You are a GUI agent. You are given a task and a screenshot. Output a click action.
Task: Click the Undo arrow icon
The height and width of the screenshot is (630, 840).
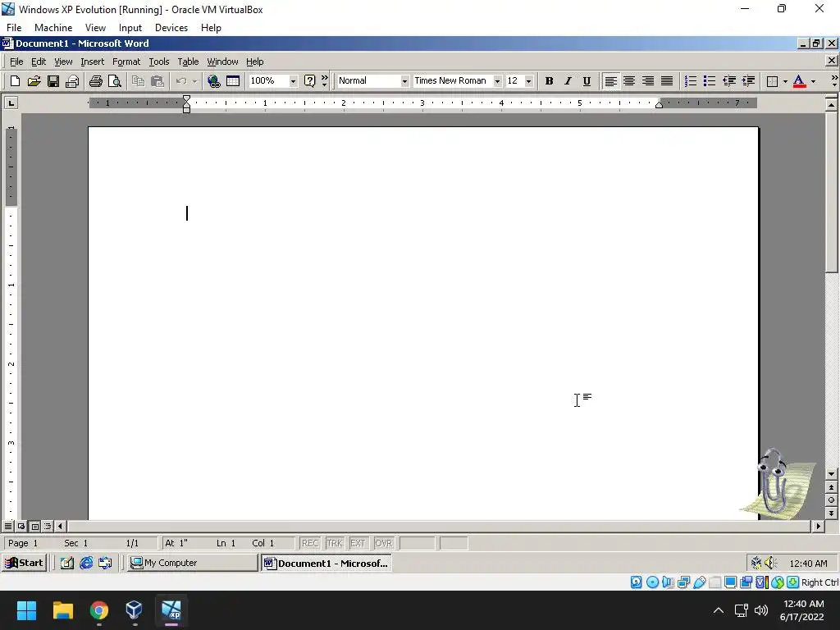(x=181, y=81)
